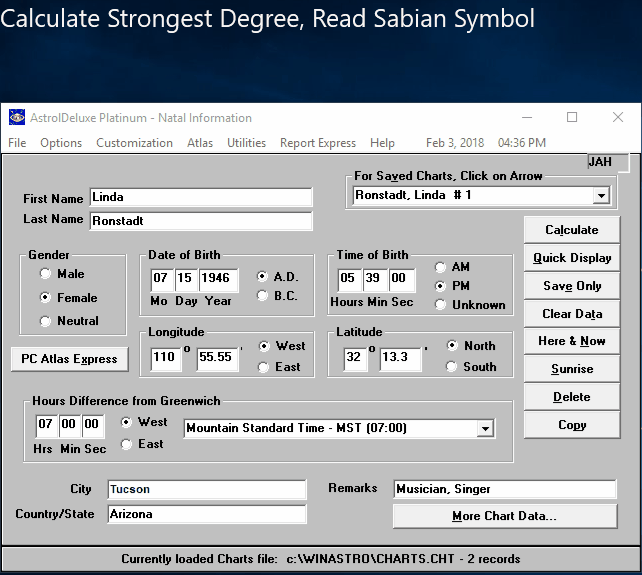
Task: Click the Last Name field containing Ronstadt
Action: click(x=201, y=221)
